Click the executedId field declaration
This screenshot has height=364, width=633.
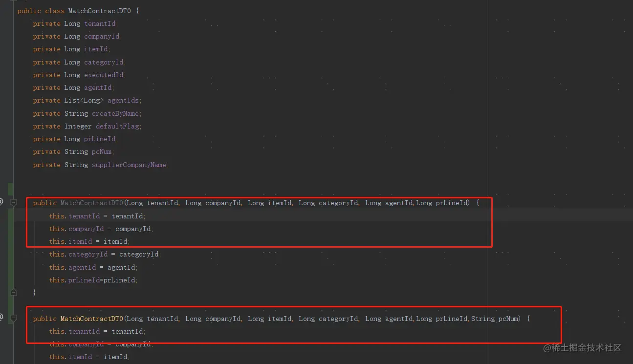104,75
